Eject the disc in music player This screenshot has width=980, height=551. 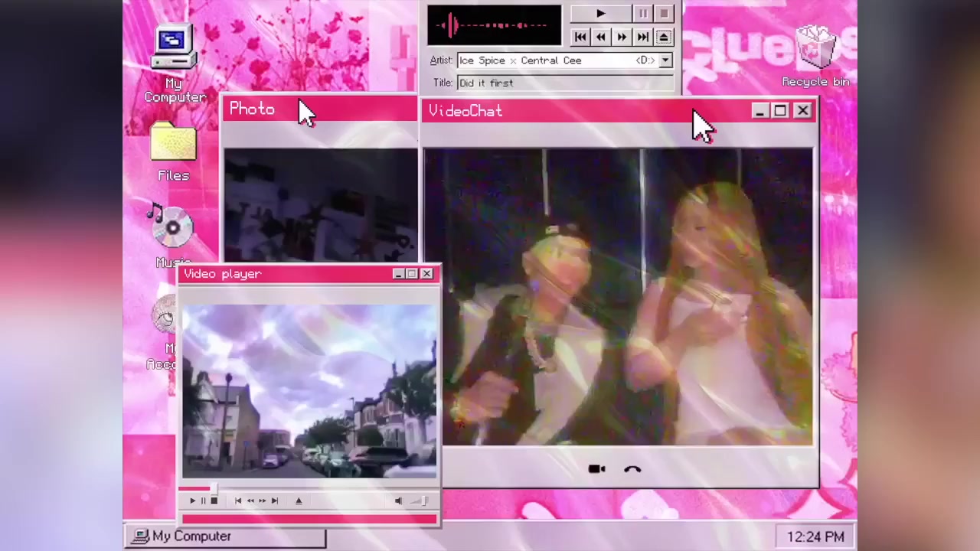click(x=664, y=37)
